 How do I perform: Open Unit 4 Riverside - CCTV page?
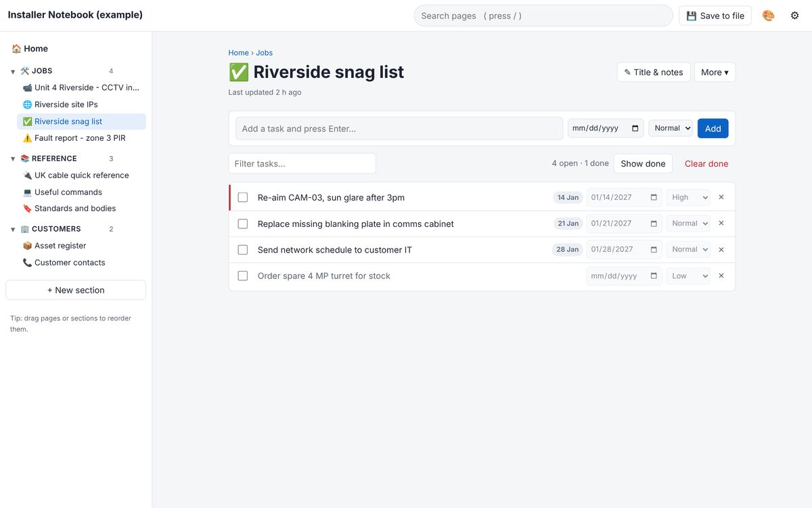81,87
